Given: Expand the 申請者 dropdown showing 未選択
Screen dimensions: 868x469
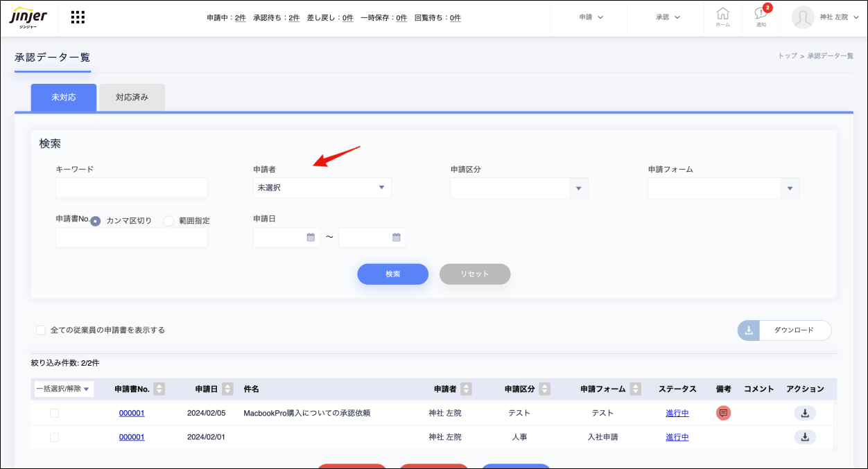Looking at the screenshot, I should coord(322,188).
